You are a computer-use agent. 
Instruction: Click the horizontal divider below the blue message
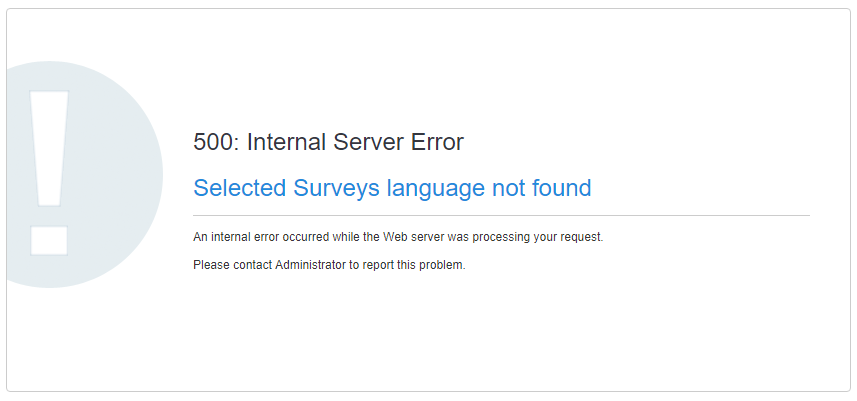(500, 215)
